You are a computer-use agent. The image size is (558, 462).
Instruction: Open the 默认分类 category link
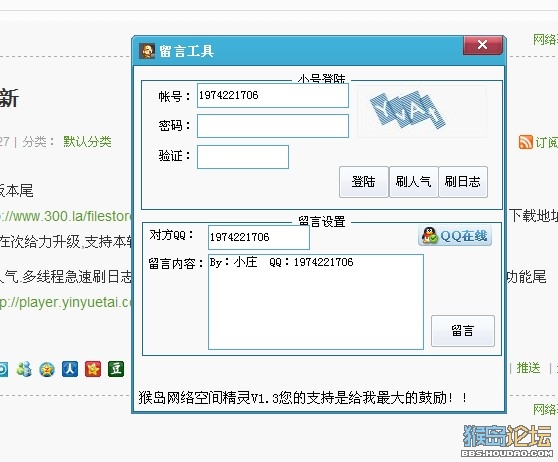pos(87,142)
